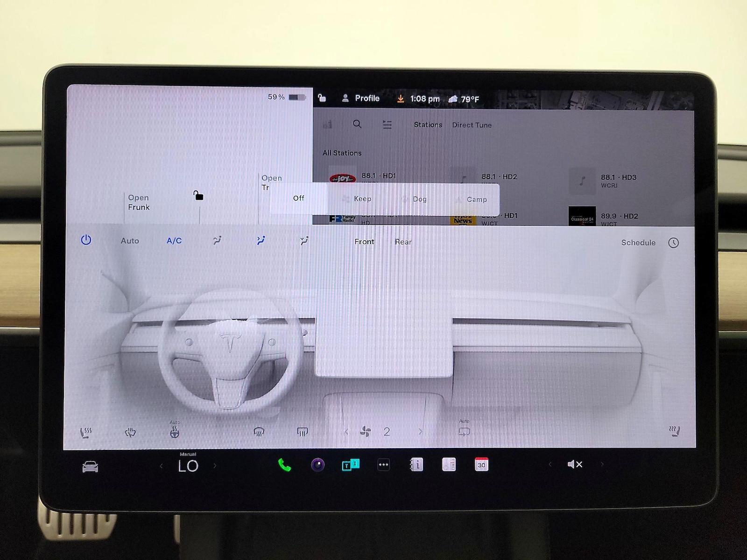Open the dashcam camera app
The height and width of the screenshot is (560, 747).
[318, 465]
